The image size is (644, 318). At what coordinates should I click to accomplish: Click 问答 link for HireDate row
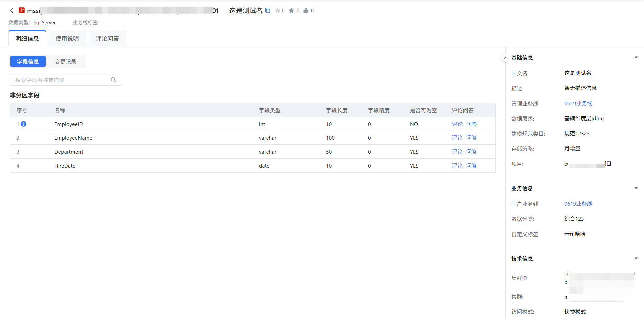coord(471,166)
